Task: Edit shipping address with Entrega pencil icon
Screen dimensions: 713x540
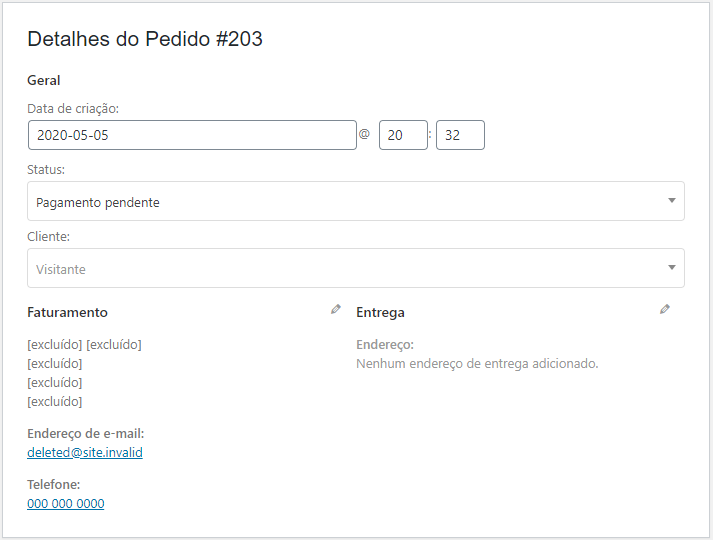Action: click(665, 310)
